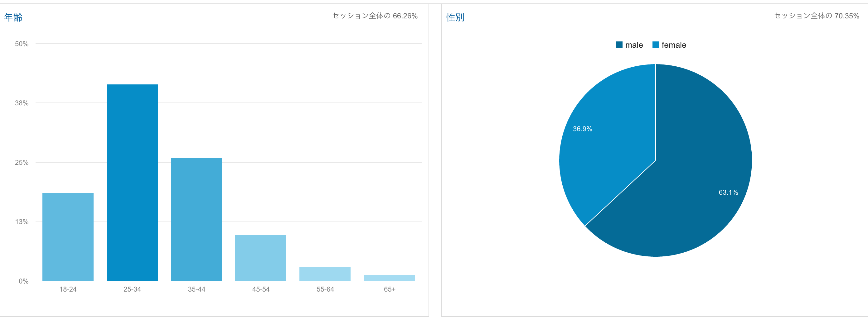Click the 65+ axis label

(x=390, y=289)
